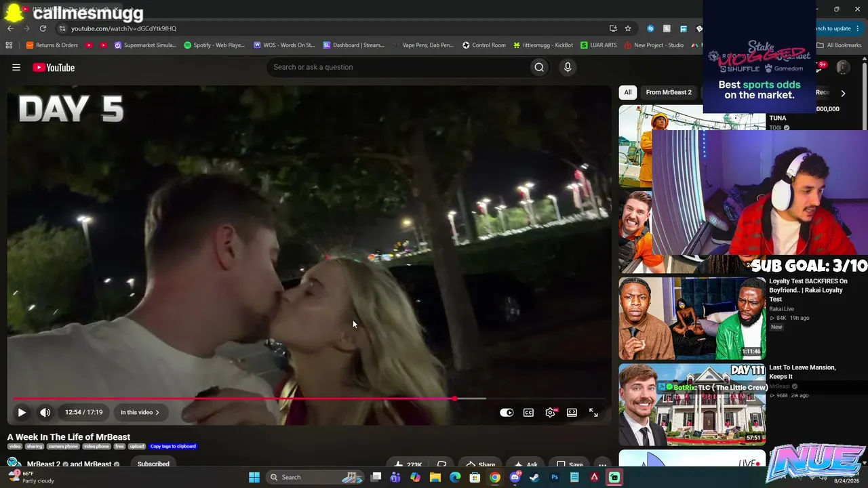Focus the YouTube search box

coord(399,67)
